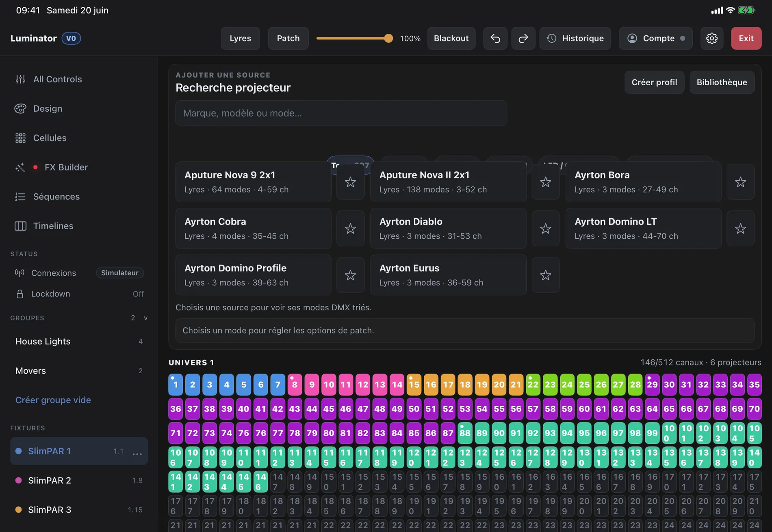Click the Cellules grid icon
Screen dimensions: 772x532
(20, 138)
